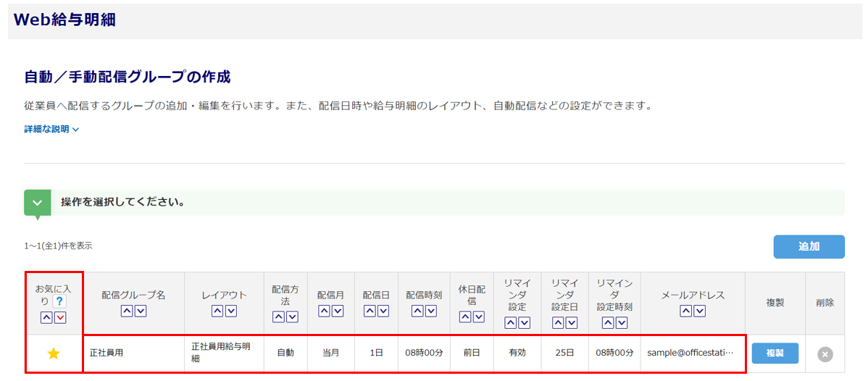
Task: Click the 当月 delivery month cell
Action: 331,353
